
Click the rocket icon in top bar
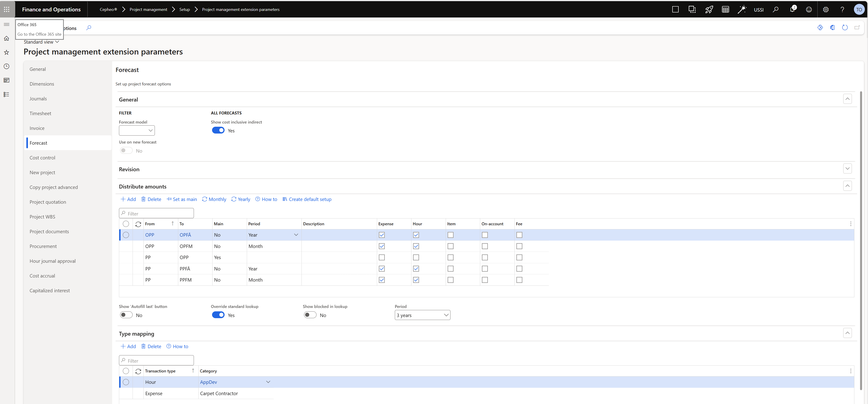(x=709, y=10)
